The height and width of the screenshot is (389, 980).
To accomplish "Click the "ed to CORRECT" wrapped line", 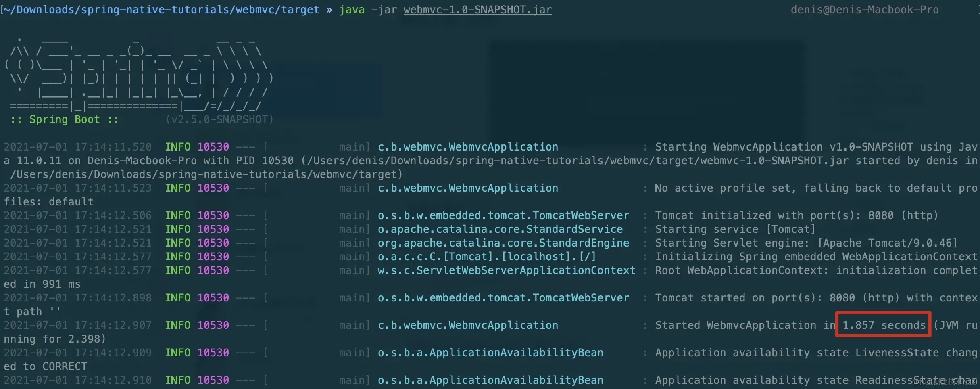I will click(x=45, y=366).
